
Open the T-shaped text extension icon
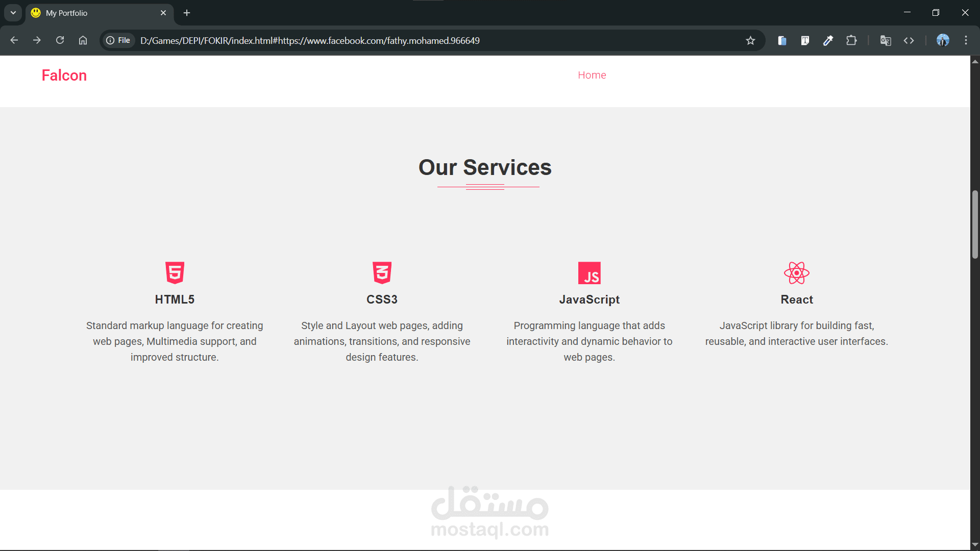click(805, 40)
